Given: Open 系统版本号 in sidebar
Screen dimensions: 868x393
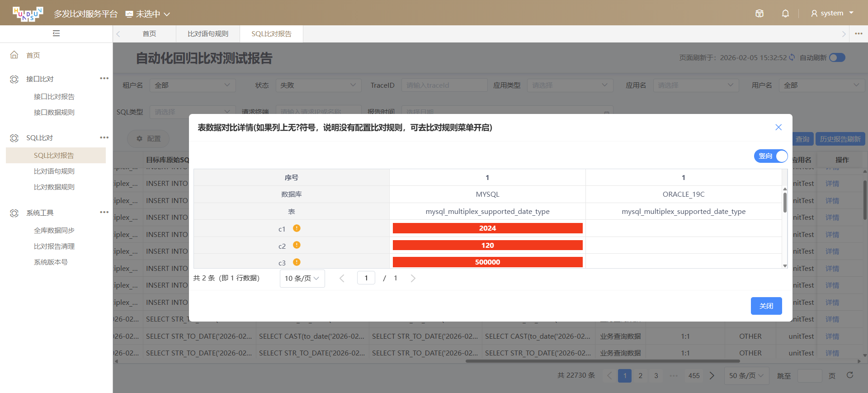Looking at the screenshot, I should (x=51, y=262).
